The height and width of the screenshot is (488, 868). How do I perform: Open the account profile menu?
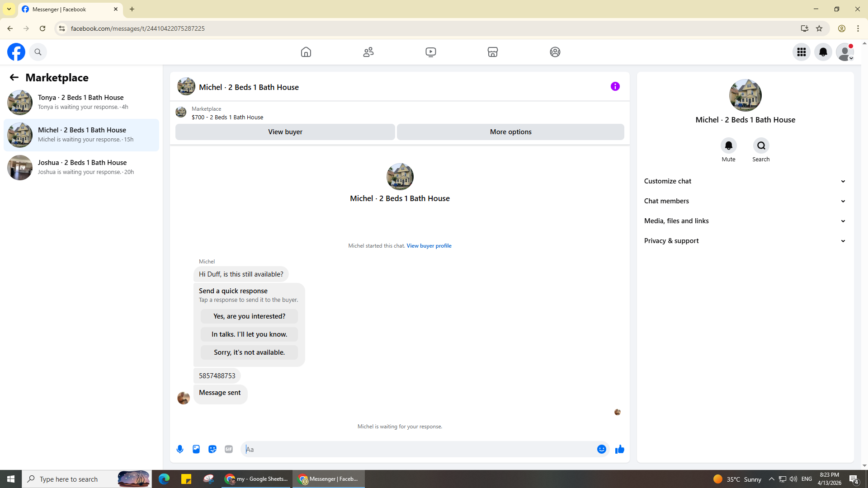[845, 52]
